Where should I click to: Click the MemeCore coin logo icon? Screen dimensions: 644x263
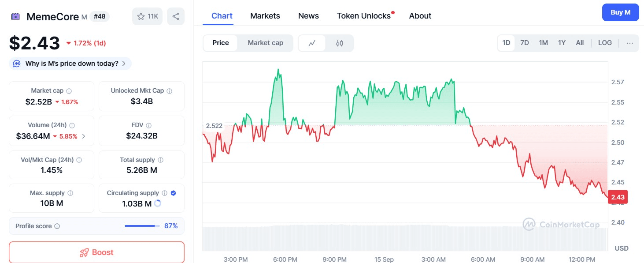coord(15,17)
